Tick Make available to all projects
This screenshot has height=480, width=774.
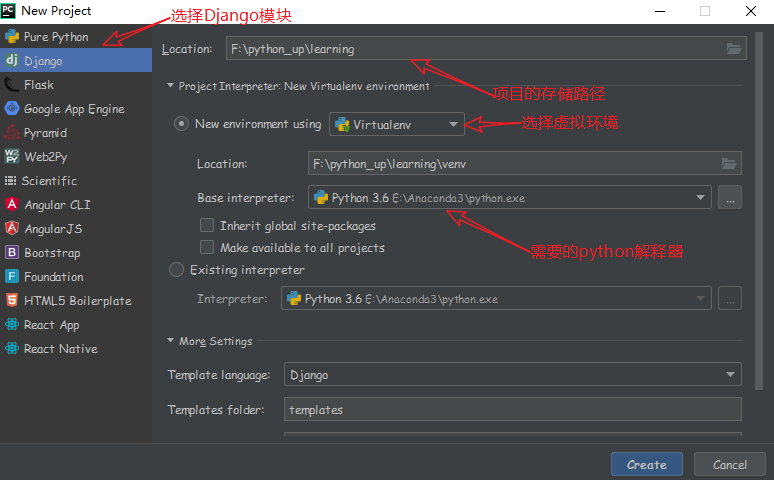[207, 247]
